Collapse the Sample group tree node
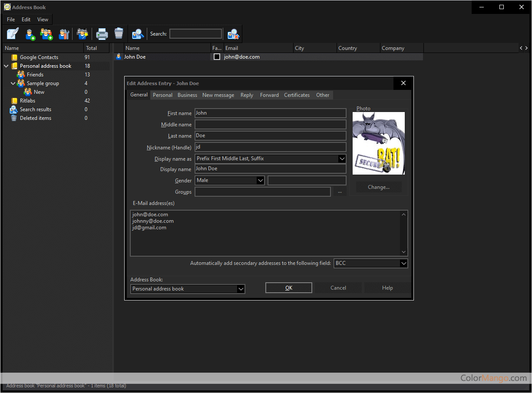 tap(13, 83)
